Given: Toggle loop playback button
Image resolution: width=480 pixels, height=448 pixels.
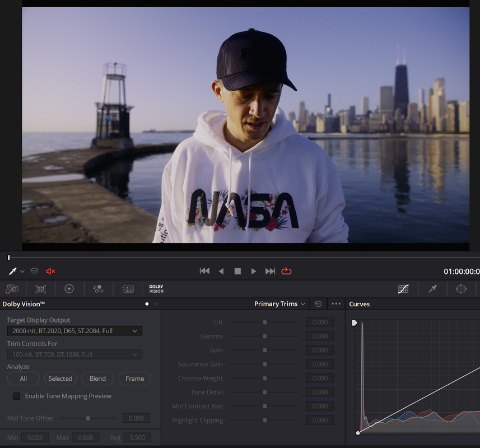Looking at the screenshot, I should click(x=286, y=271).
